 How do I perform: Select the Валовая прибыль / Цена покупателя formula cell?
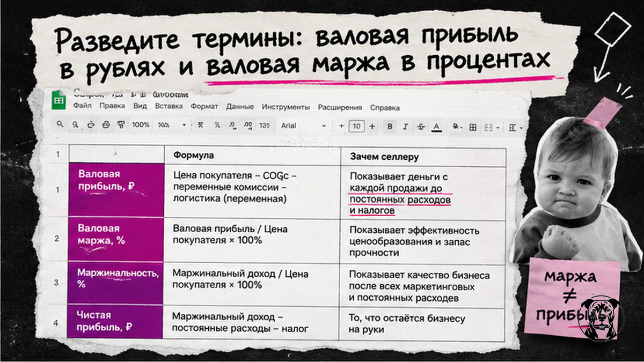252,240
